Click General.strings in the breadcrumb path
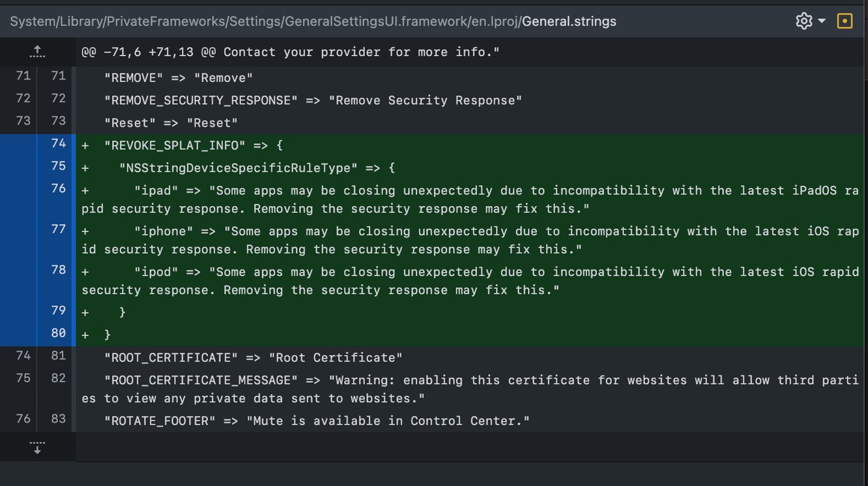Image resolution: width=868 pixels, height=486 pixels. [569, 21]
